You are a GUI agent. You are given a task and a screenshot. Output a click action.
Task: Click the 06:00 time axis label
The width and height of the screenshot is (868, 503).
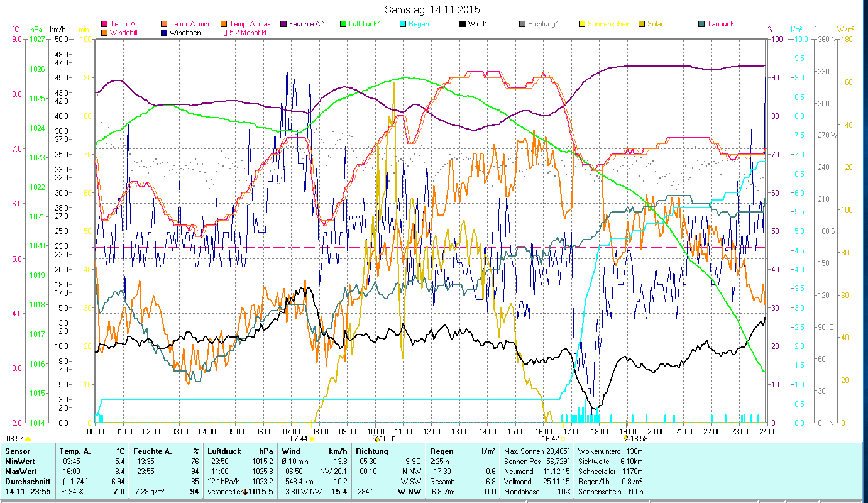click(x=264, y=432)
